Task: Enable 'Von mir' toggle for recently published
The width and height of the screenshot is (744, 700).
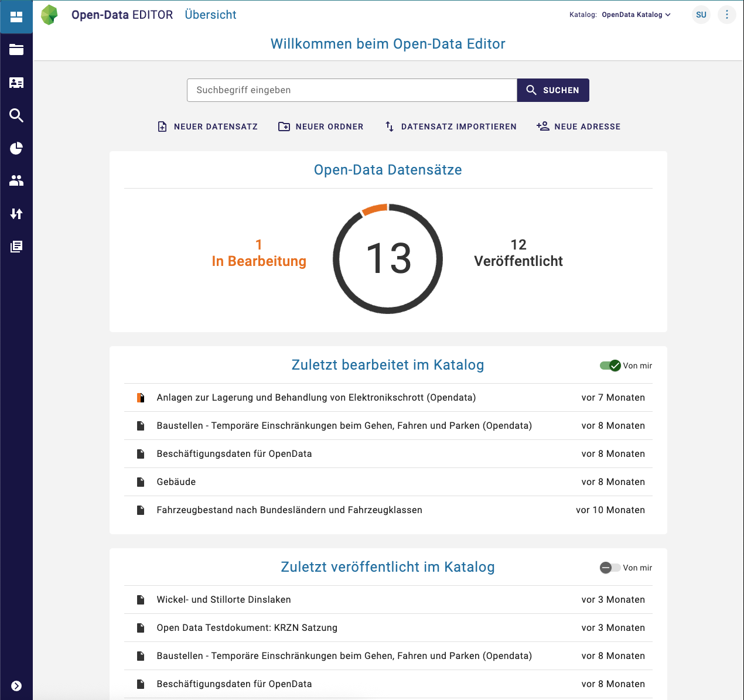Action: 610,568
